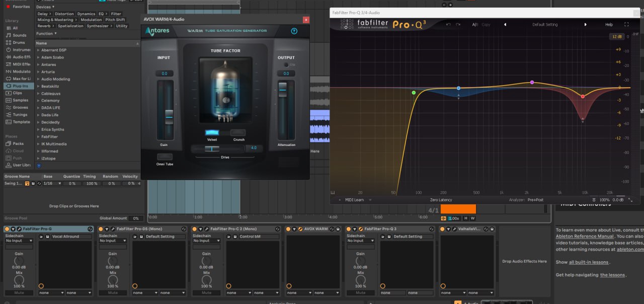Save preset icon next to Vocal Allround
The width and height of the screenshot is (644, 304).
point(47,237)
